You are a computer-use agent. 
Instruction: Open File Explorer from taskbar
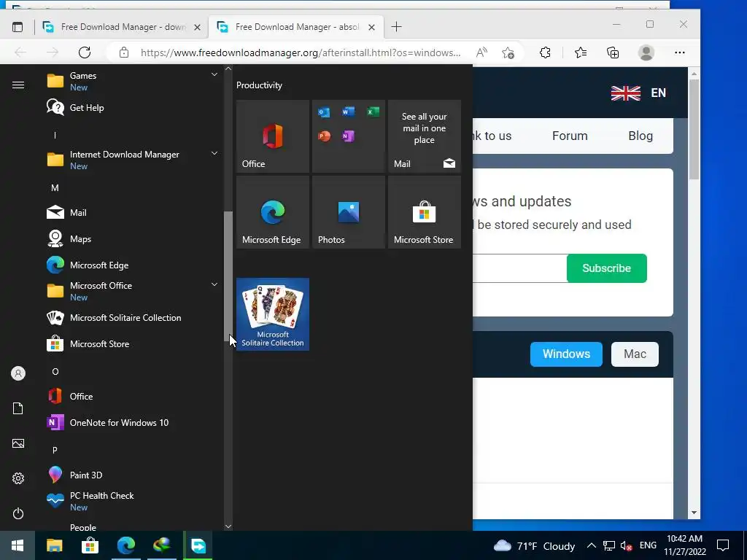click(x=54, y=545)
